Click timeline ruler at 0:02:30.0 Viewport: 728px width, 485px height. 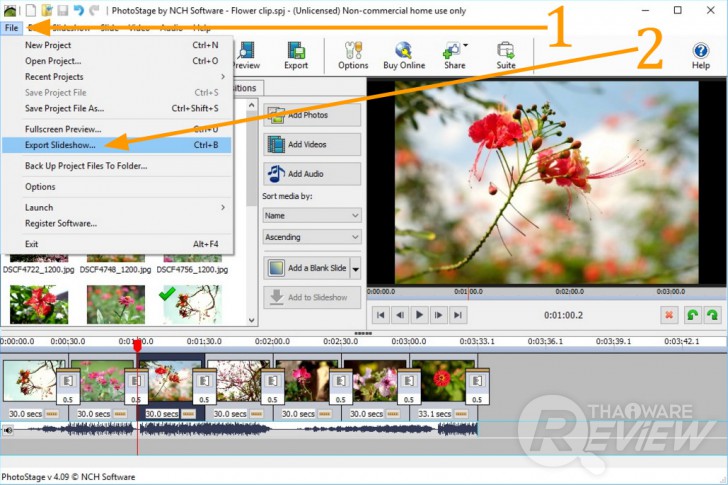pos(340,341)
